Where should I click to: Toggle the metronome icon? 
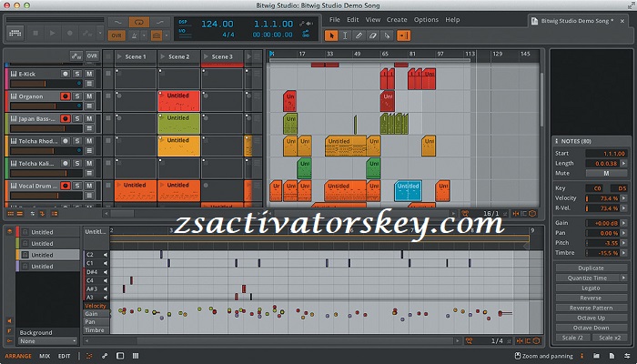pos(134,35)
